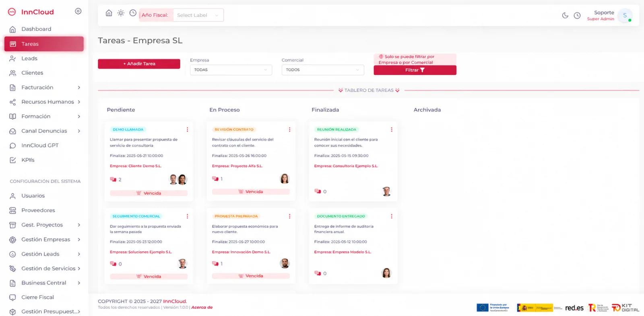Viewport: 644px width, 316px height.
Task: Click the InnCloud link in the copyright footer
Action: pyautogui.click(x=175, y=301)
